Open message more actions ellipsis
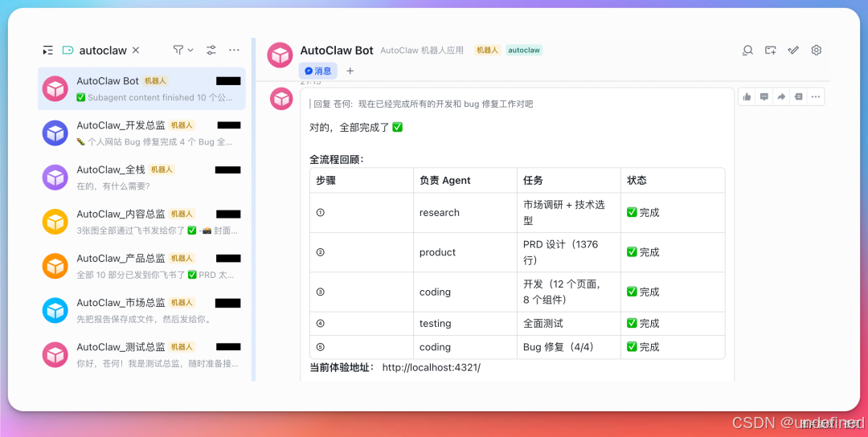Screen dimensions: 868x437 click(x=816, y=97)
